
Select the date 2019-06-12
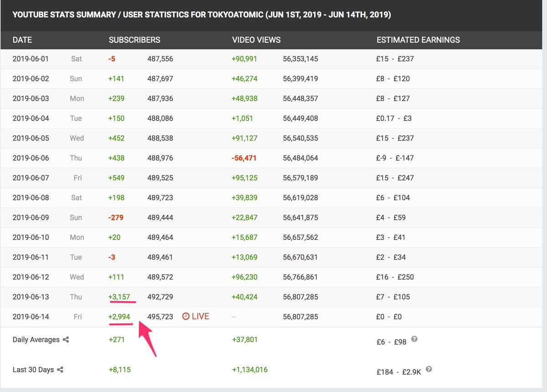[x=31, y=277]
